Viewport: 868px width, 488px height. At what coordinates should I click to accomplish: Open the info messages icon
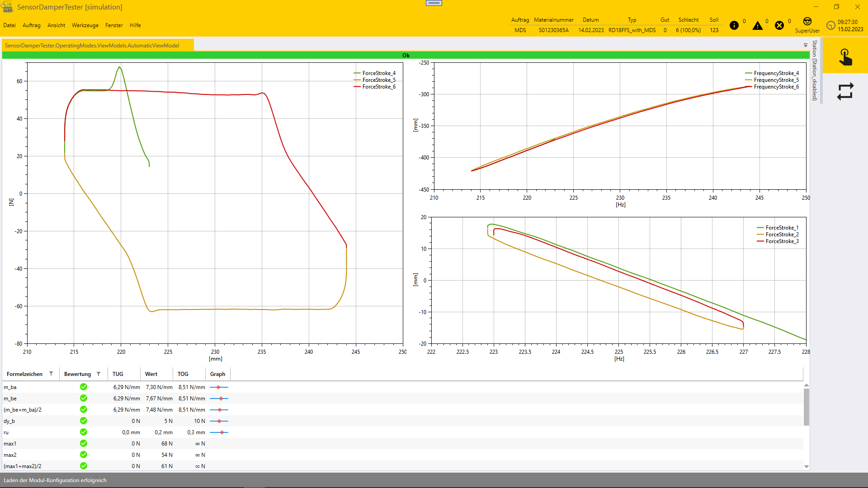pyautogui.click(x=734, y=25)
